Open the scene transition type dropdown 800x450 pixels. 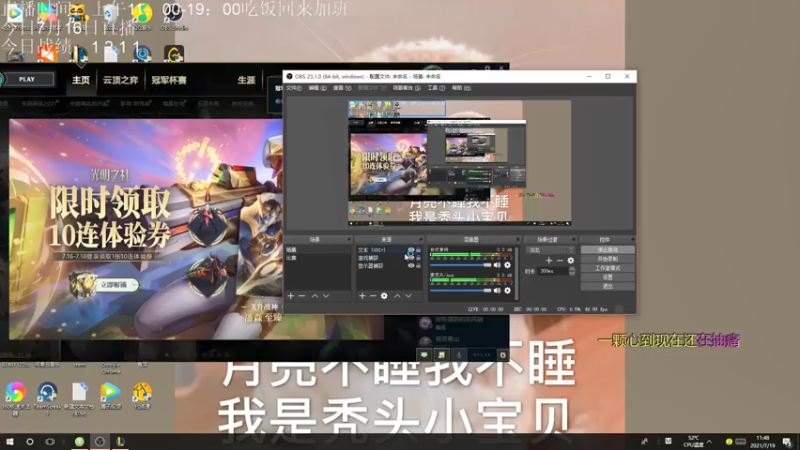[550, 250]
